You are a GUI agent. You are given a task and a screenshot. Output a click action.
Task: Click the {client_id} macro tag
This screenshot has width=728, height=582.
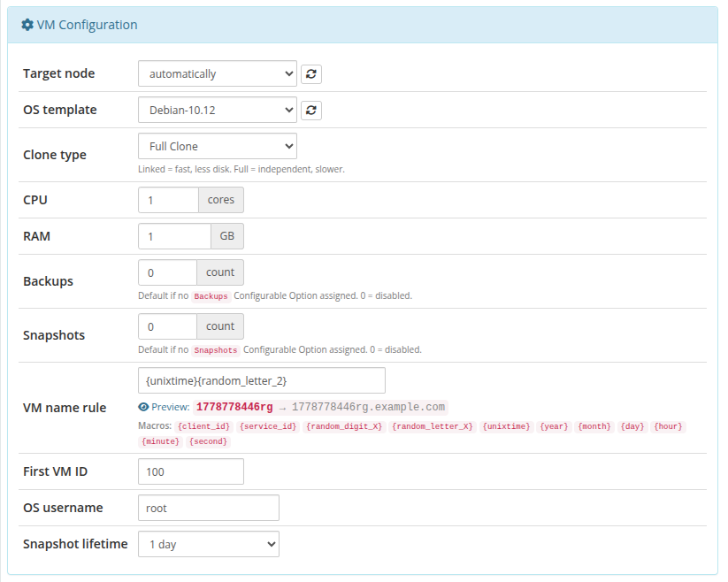[203, 426]
